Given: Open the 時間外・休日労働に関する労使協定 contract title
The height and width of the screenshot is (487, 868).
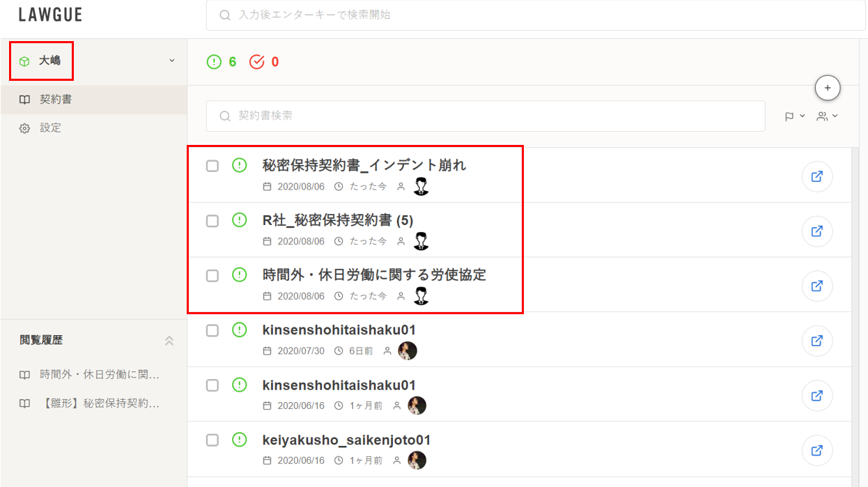Looking at the screenshot, I should pos(374,275).
